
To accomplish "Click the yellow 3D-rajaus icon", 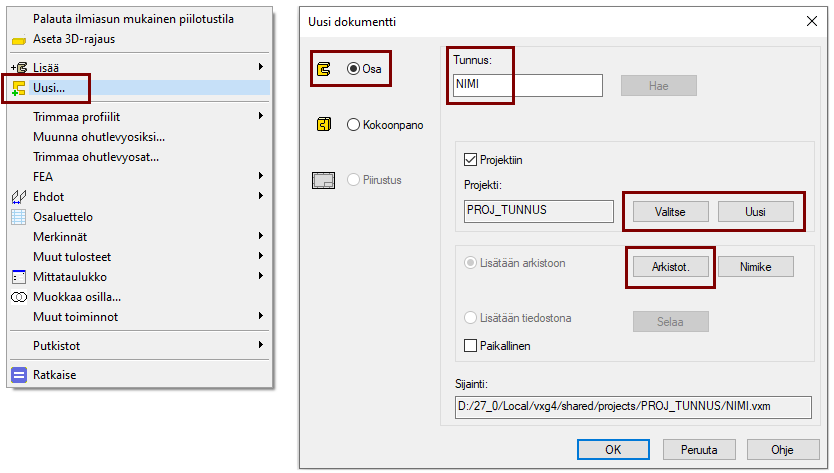I will pyautogui.click(x=19, y=40).
